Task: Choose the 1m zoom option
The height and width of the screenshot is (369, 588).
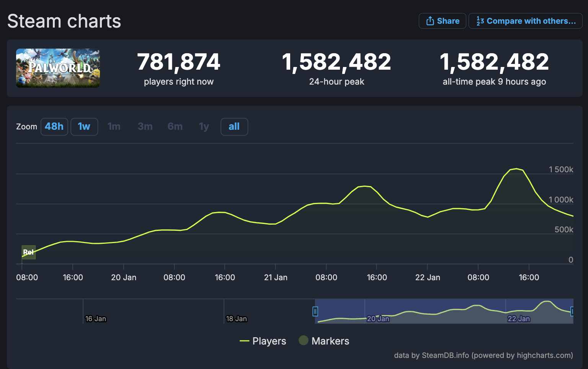Action: (114, 126)
